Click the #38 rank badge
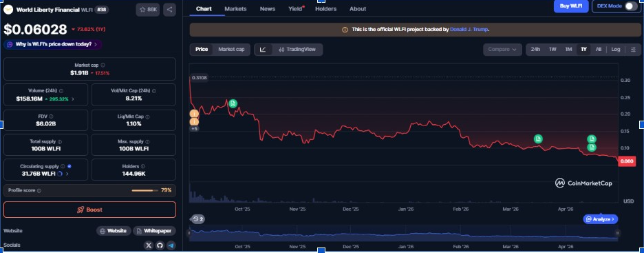This screenshot has width=644, height=253. coord(101,10)
